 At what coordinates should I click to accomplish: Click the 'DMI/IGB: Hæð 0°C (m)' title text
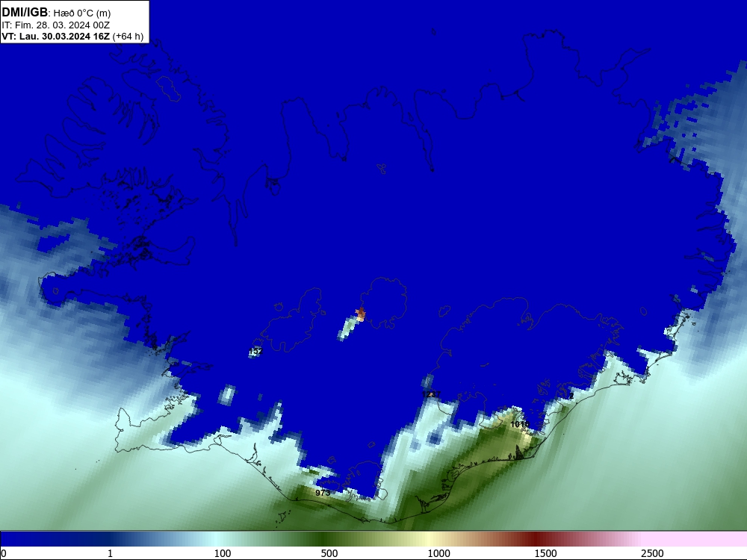(56, 13)
